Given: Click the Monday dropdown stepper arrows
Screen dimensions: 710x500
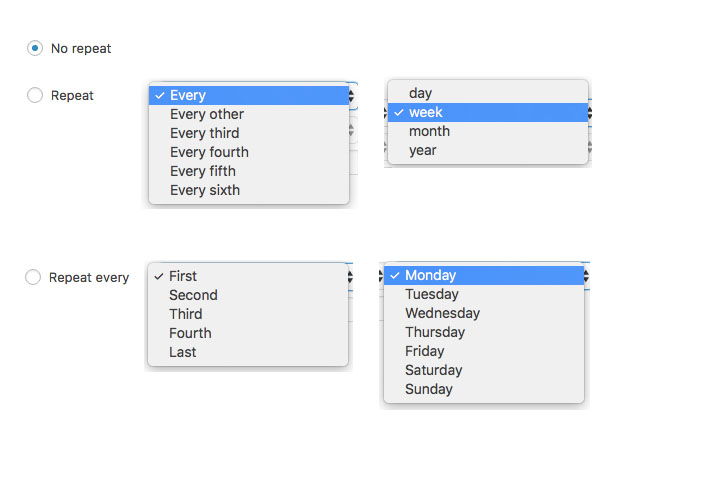Looking at the screenshot, I should [x=587, y=275].
